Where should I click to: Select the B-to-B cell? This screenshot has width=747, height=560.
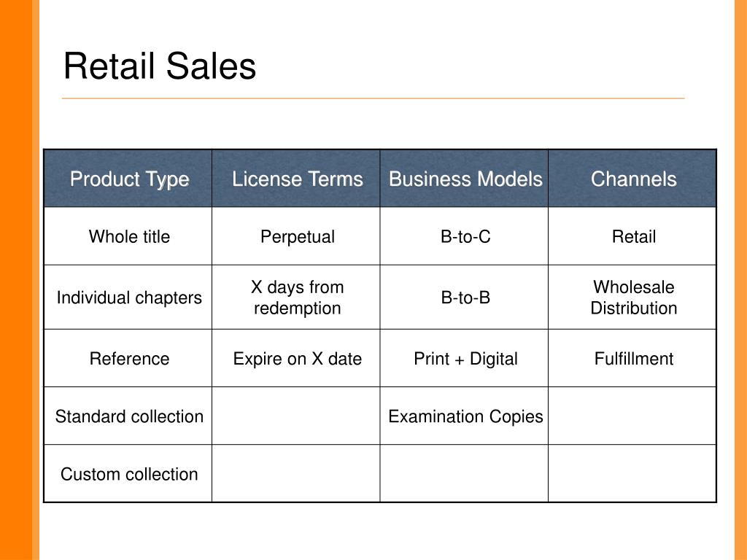coord(464,297)
